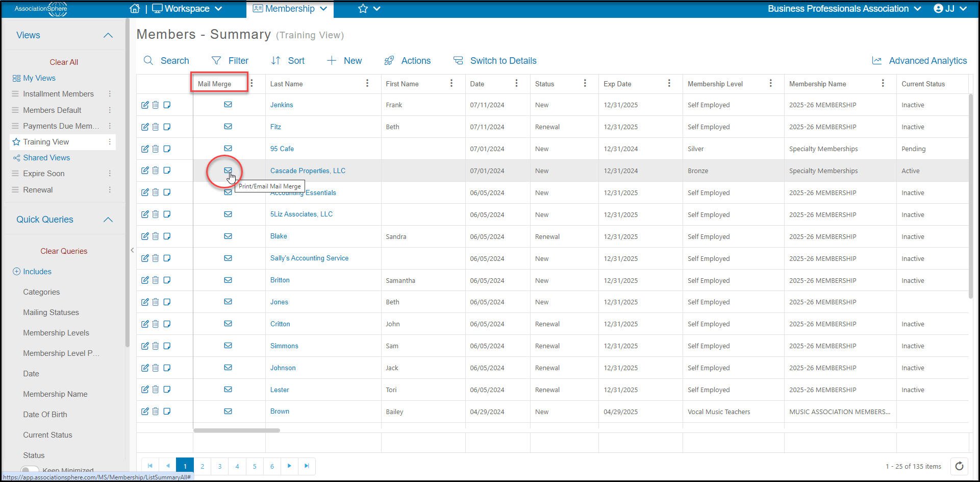
Task: Open the JJ user account menu
Action: (950, 9)
